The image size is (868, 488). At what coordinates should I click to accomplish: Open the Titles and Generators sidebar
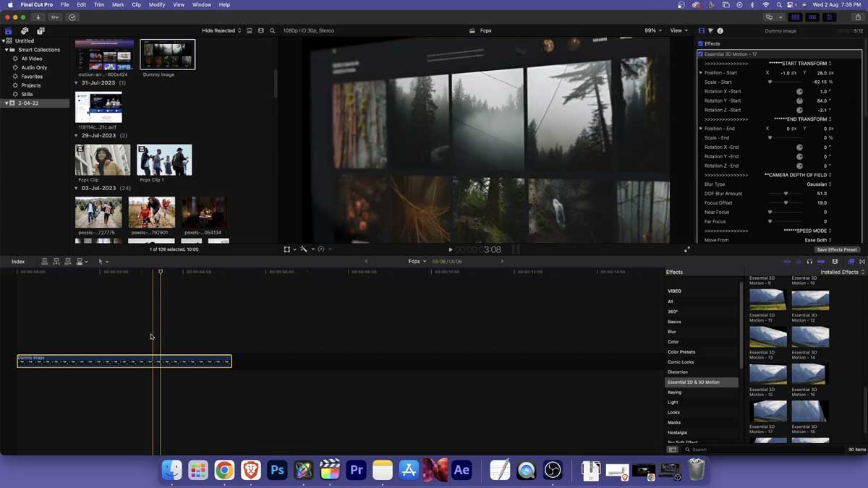[41, 31]
